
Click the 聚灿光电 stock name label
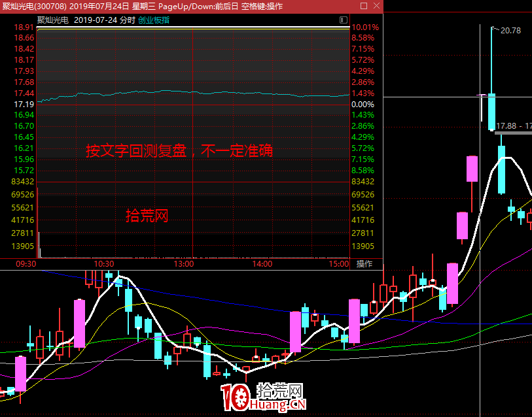click(x=52, y=20)
